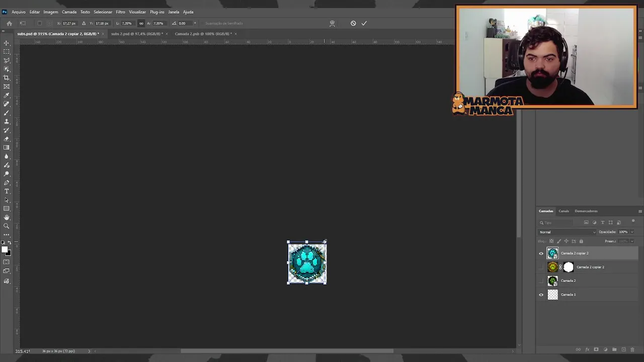The height and width of the screenshot is (362, 644).
Task: Select the Lasso tool
Action: (7, 60)
